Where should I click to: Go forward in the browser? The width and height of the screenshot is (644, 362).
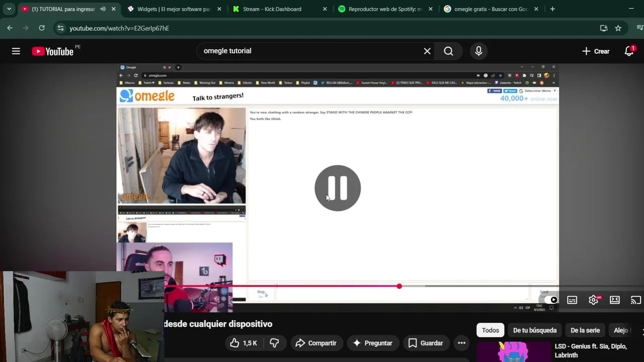pos(26,28)
